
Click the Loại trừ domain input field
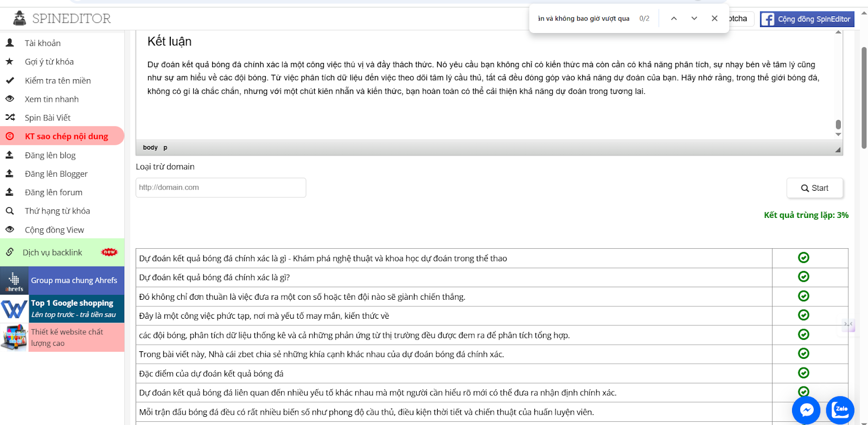click(x=221, y=188)
